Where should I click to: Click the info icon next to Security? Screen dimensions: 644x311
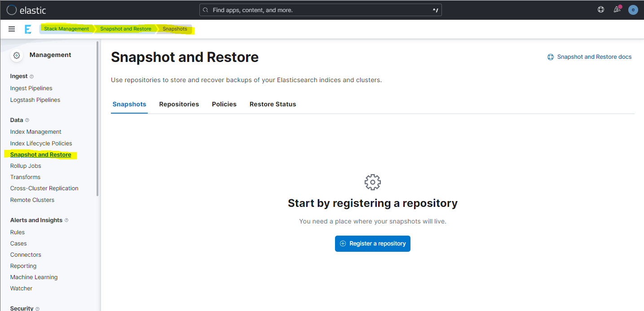tap(37, 309)
